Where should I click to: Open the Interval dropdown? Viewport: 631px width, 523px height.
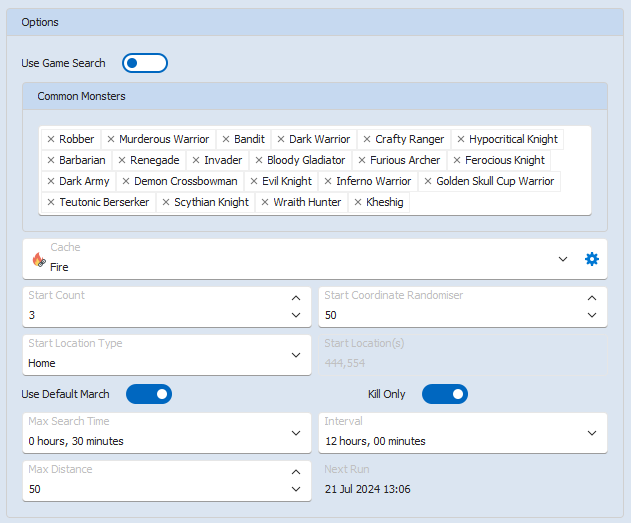click(591, 433)
